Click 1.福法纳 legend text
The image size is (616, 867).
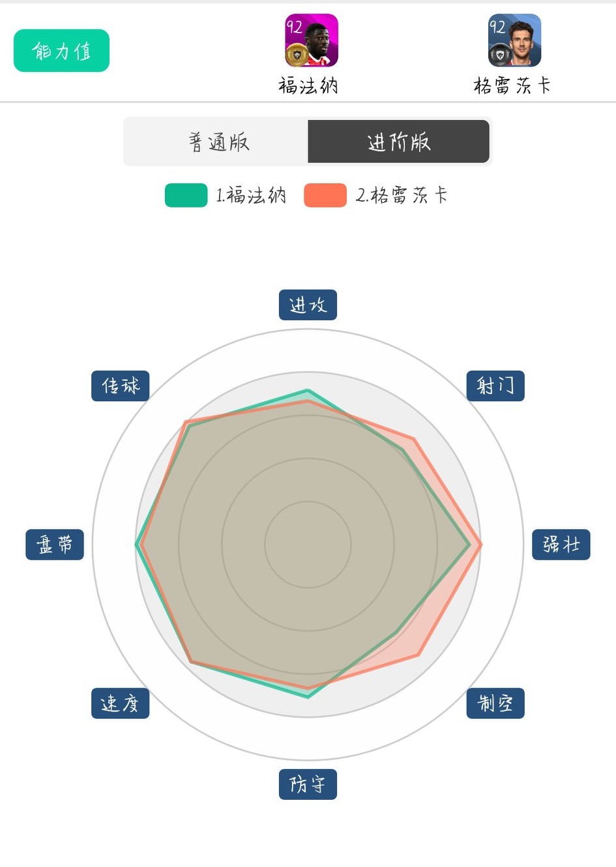(x=251, y=195)
